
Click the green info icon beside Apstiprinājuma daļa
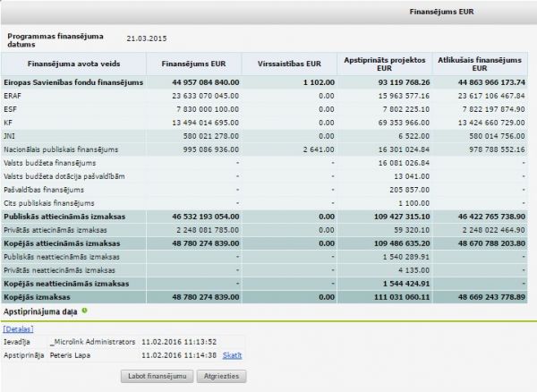(84, 311)
